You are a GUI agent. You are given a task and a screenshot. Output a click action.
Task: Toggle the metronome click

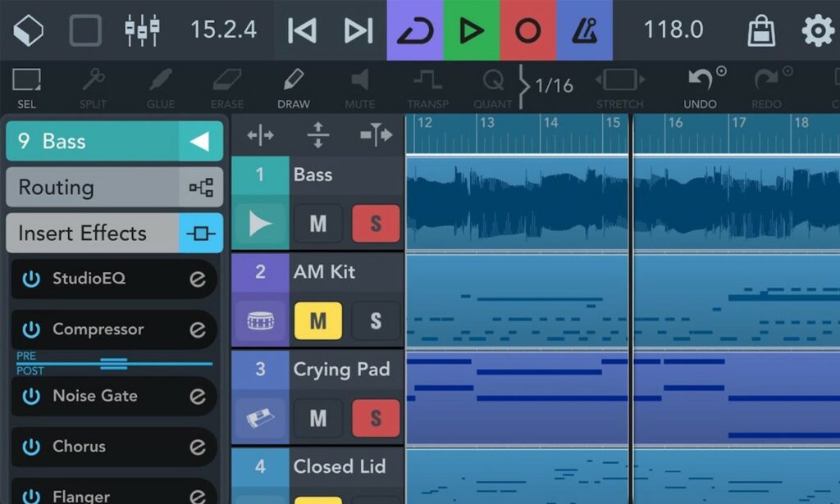click(x=584, y=30)
